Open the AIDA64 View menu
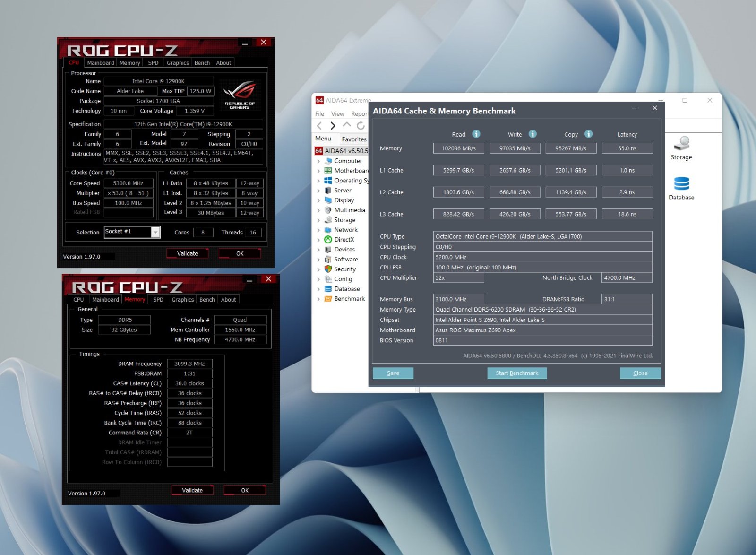Viewport: 756px width, 555px height. [x=338, y=114]
